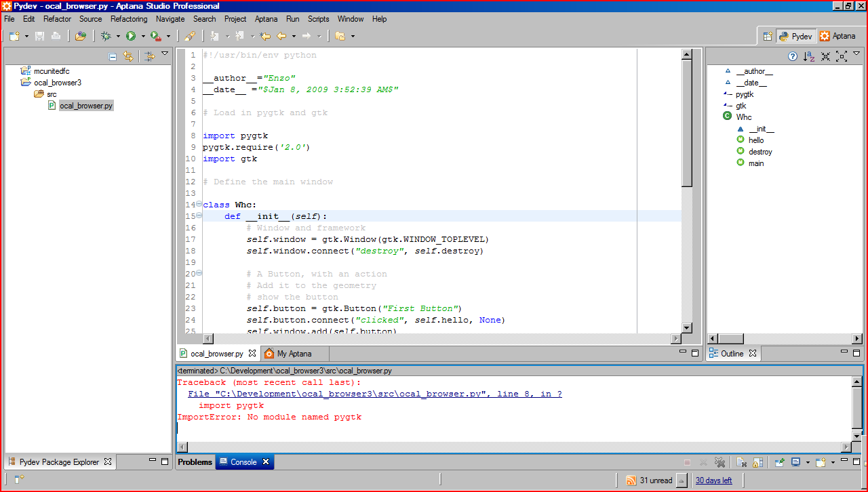Screen dimensions: 868x492
Task: Switch to the Aptana perspective button
Action: click(x=838, y=36)
